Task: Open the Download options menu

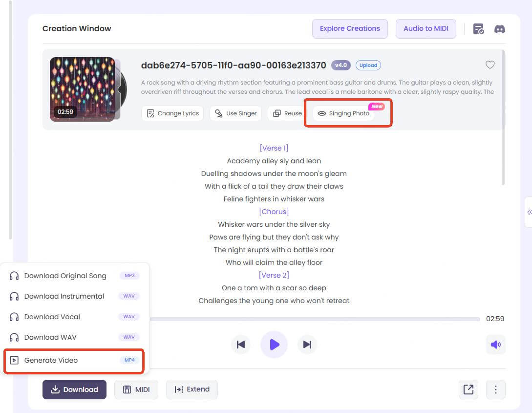Action: click(74, 390)
